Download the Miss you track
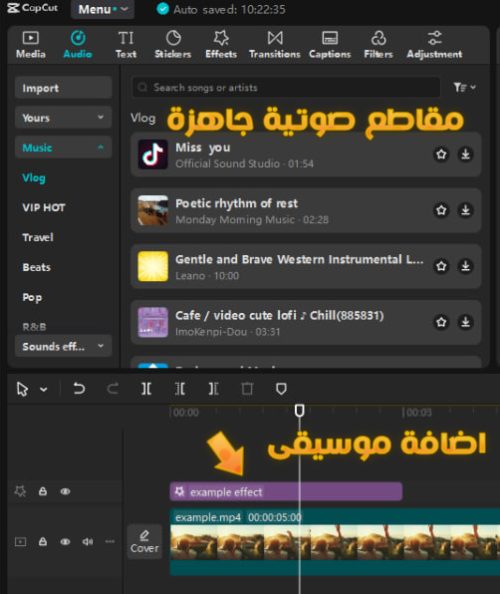The width and height of the screenshot is (500, 594). coord(466,154)
